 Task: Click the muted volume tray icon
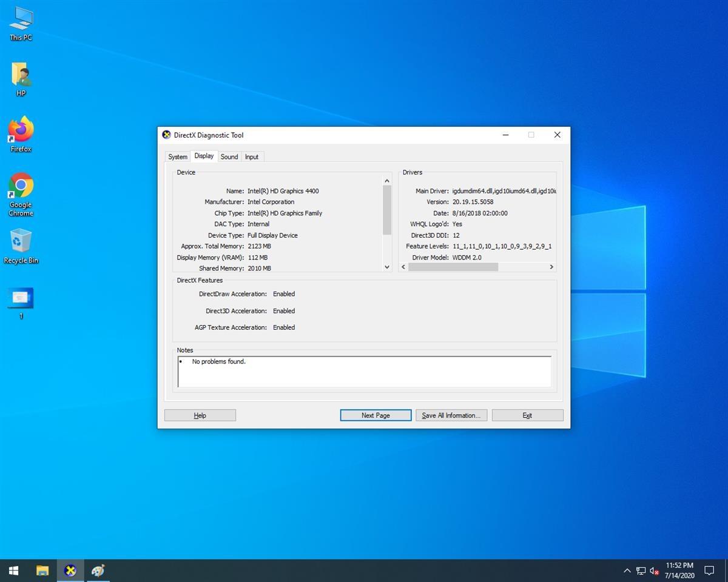pos(655,570)
